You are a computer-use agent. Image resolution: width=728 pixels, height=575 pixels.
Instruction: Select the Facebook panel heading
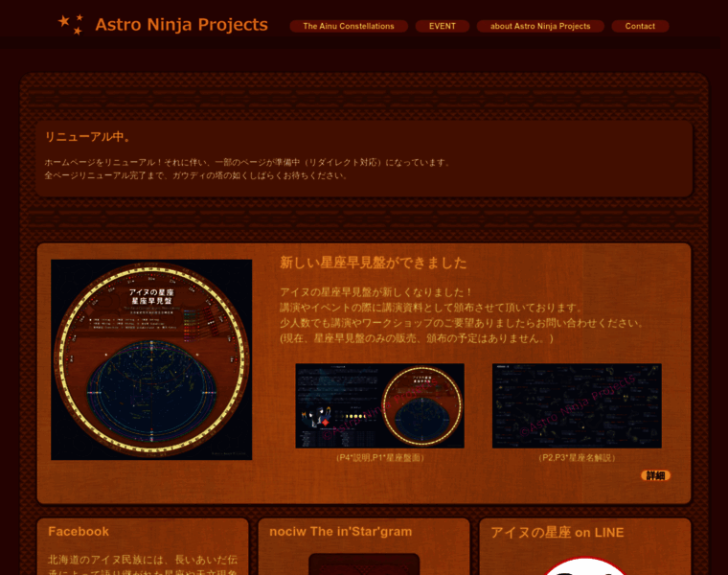(x=79, y=531)
